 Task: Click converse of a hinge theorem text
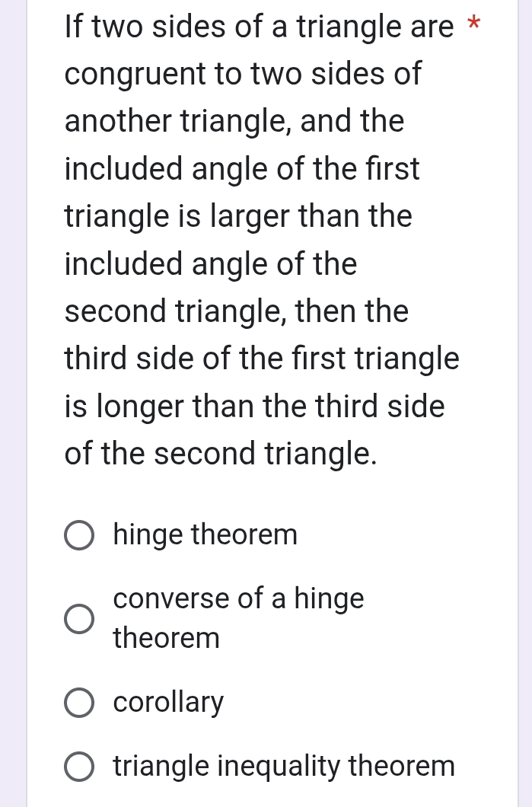tap(238, 617)
